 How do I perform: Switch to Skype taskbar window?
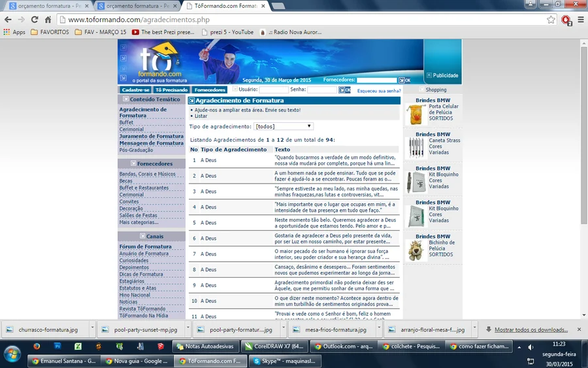pos(285,361)
